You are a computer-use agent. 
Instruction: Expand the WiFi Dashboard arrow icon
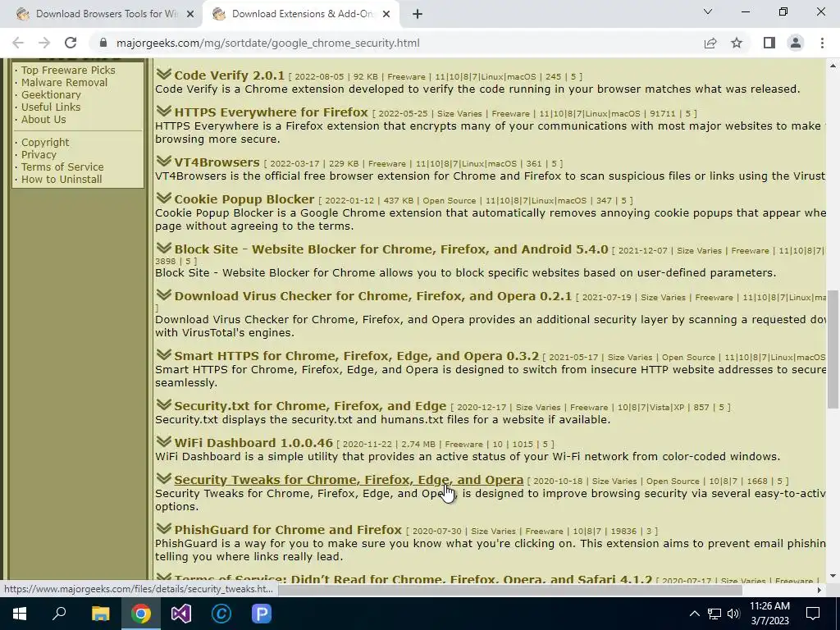[163, 442]
